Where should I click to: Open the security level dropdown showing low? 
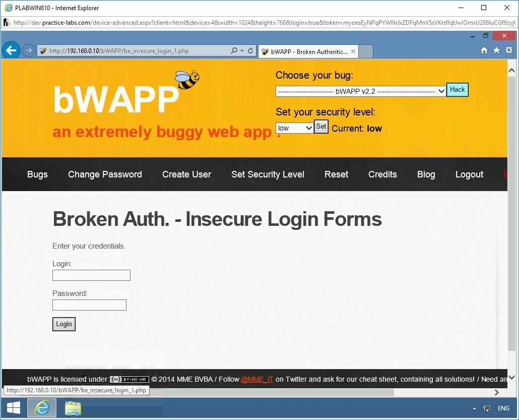click(294, 128)
